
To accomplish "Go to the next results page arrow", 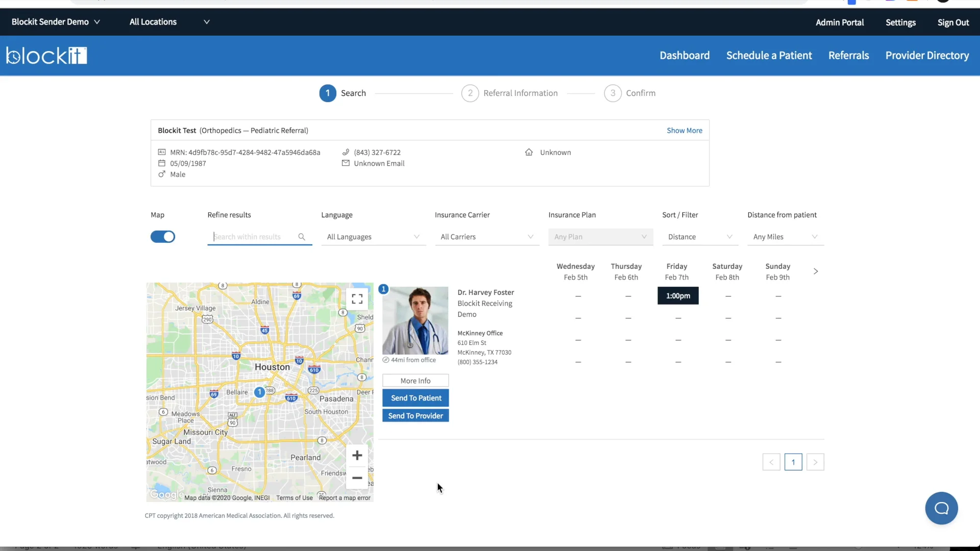I will point(815,462).
